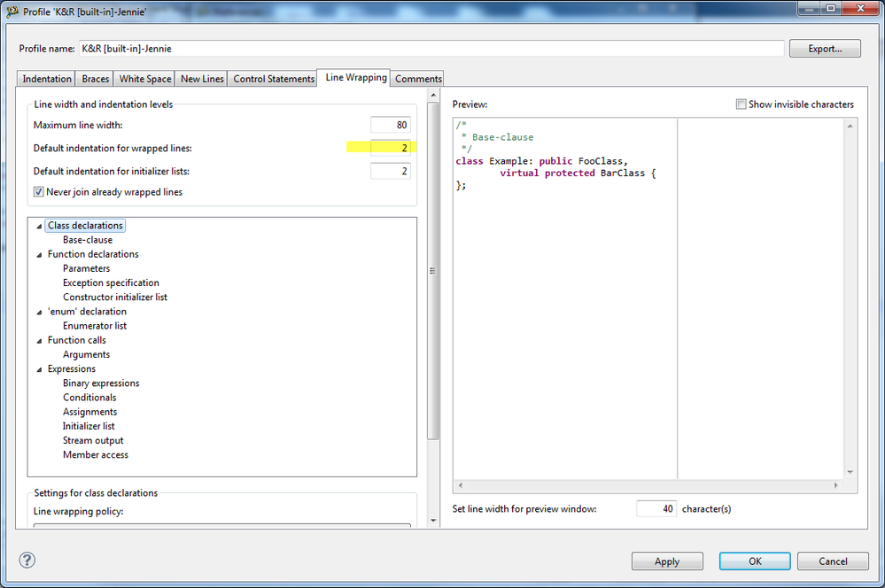885x588 pixels.
Task: Open the Line wrapping policy dropdown
Action: point(221,525)
